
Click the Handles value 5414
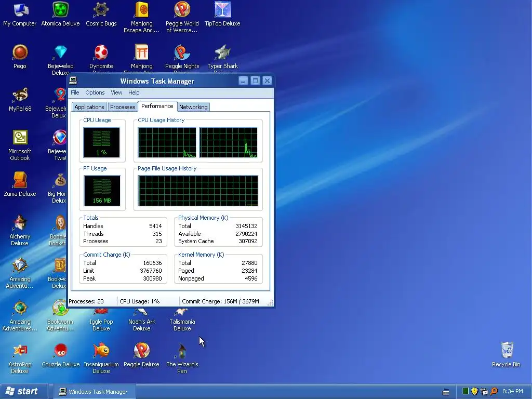click(155, 226)
